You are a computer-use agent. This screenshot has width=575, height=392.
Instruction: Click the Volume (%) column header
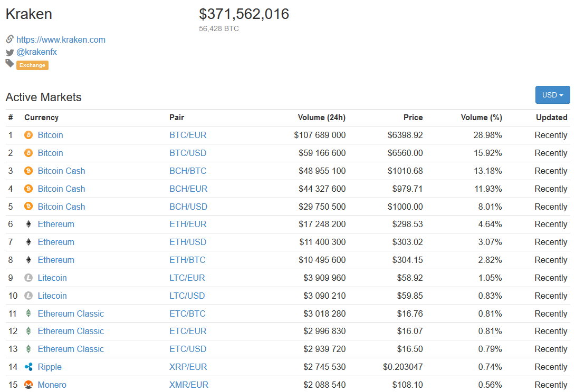tap(481, 117)
